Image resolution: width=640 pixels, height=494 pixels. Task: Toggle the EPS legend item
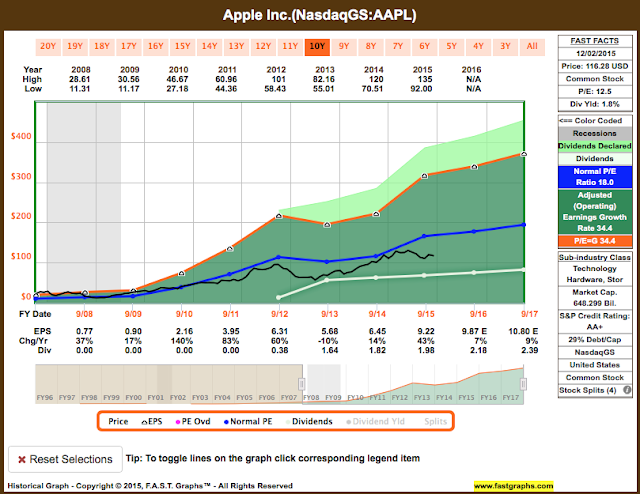pos(152,421)
